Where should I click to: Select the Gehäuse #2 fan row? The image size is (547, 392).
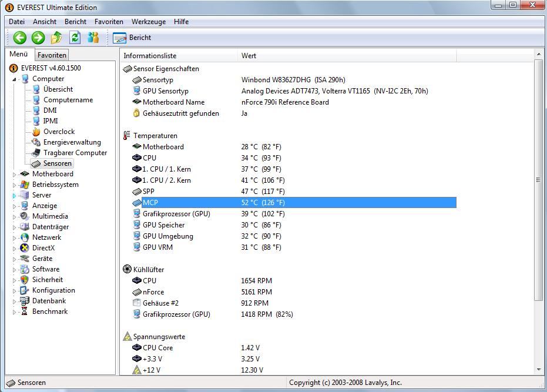click(x=294, y=303)
